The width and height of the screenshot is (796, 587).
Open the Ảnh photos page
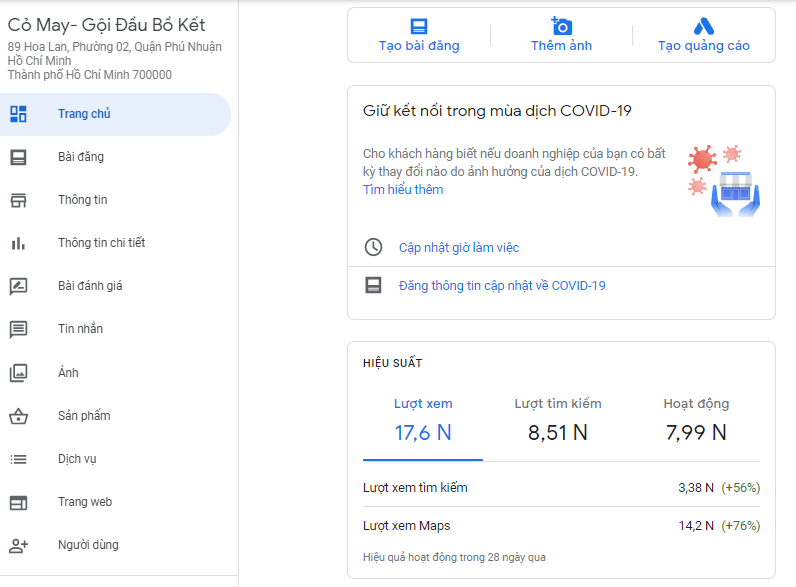click(x=115, y=373)
